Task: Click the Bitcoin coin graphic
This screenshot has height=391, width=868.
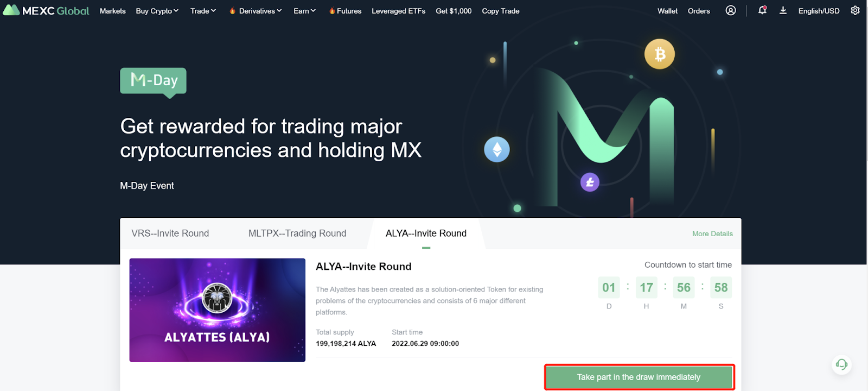Action: point(659,54)
